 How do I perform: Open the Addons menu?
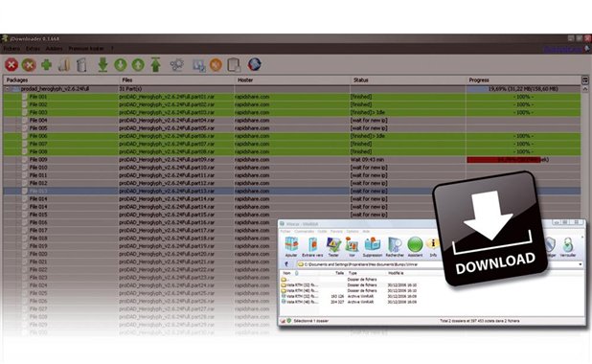click(x=55, y=49)
